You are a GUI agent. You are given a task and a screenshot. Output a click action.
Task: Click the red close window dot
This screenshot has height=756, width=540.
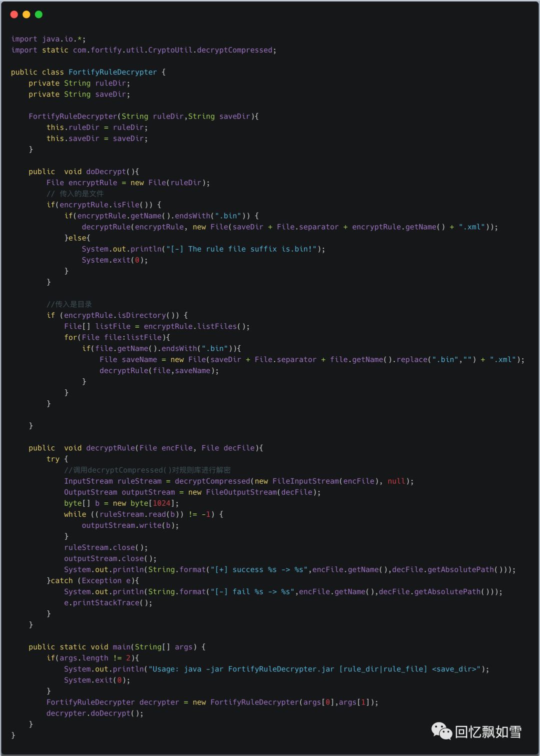(14, 15)
